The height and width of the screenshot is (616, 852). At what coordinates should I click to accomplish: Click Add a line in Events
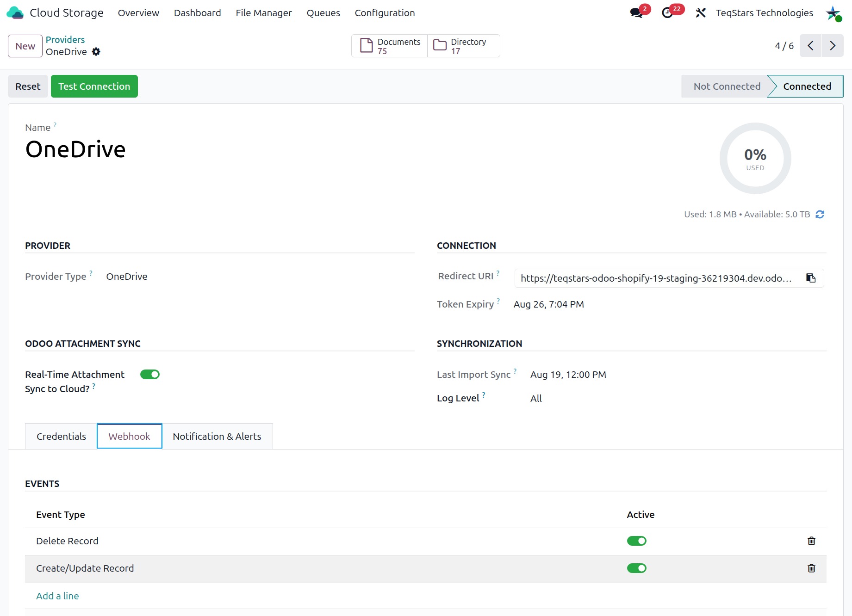[57, 596]
